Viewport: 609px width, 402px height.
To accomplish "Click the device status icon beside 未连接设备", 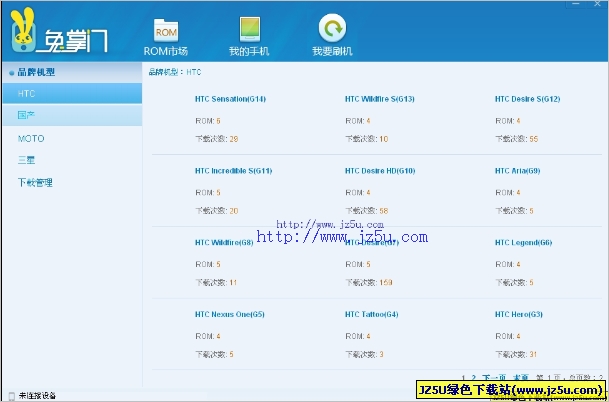I will (12, 396).
